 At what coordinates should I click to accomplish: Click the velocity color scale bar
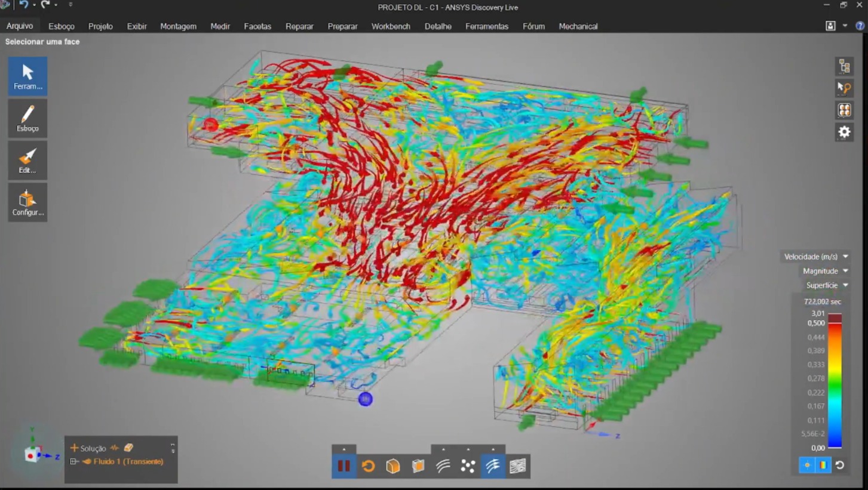click(x=835, y=382)
